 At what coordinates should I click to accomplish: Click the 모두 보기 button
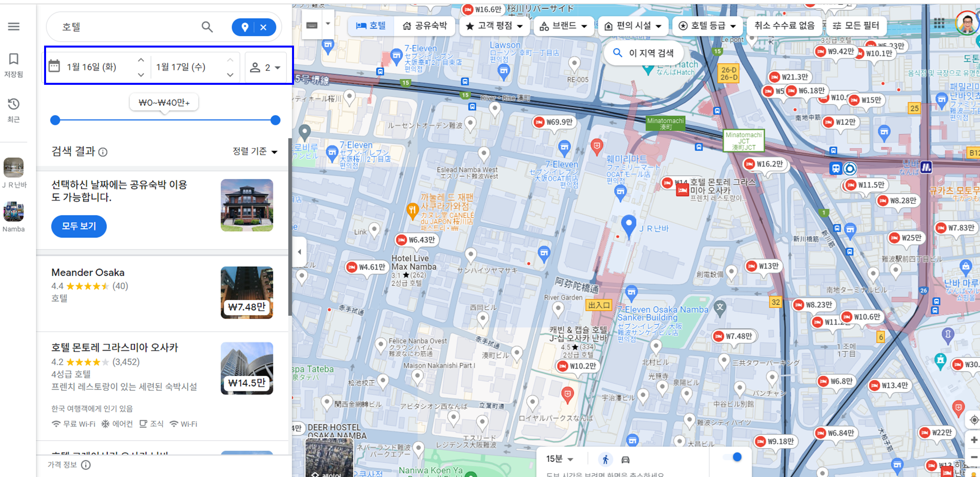tap(79, 226)
